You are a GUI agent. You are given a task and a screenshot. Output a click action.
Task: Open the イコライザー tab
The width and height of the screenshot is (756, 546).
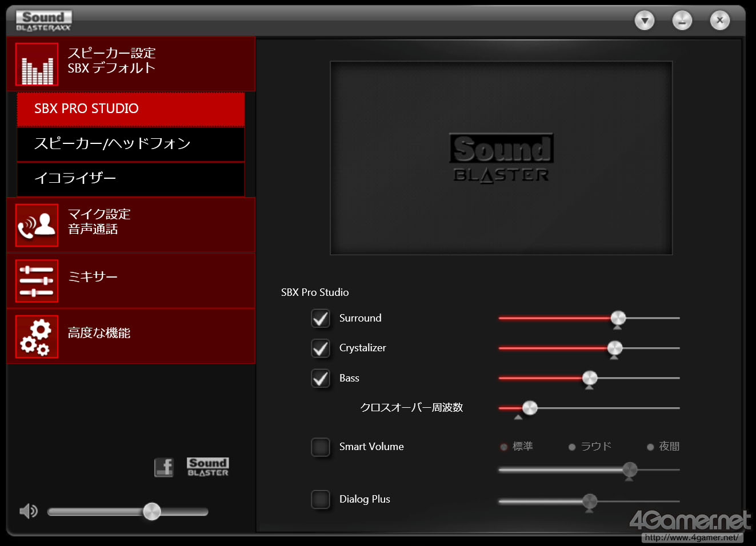131,179
